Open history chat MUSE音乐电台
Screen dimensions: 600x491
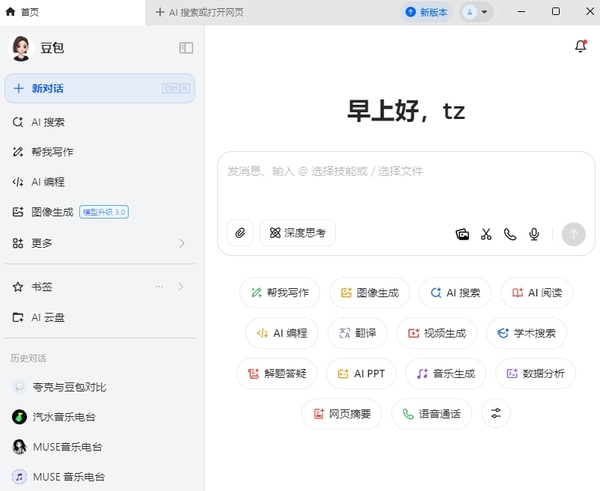[100, 447]
